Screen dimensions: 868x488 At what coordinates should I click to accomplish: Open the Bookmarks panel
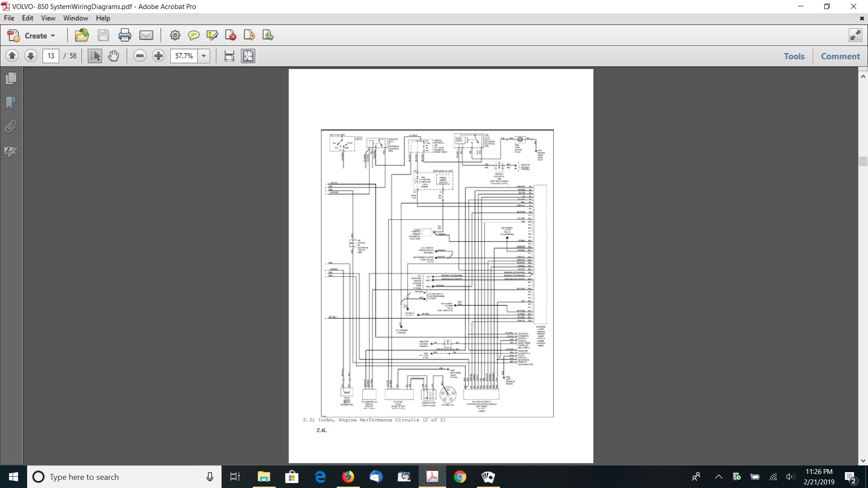(11, 103)
